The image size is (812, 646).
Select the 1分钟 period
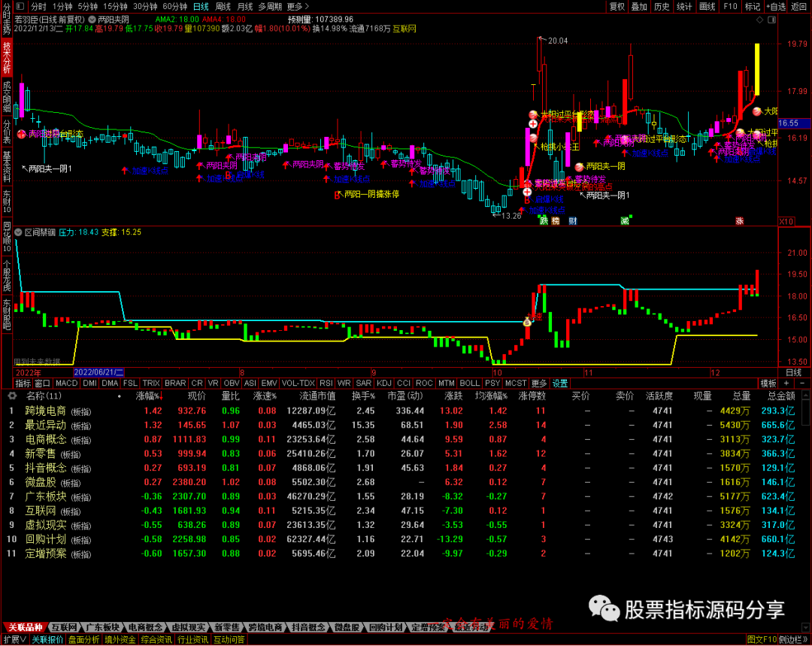[62, 6]
